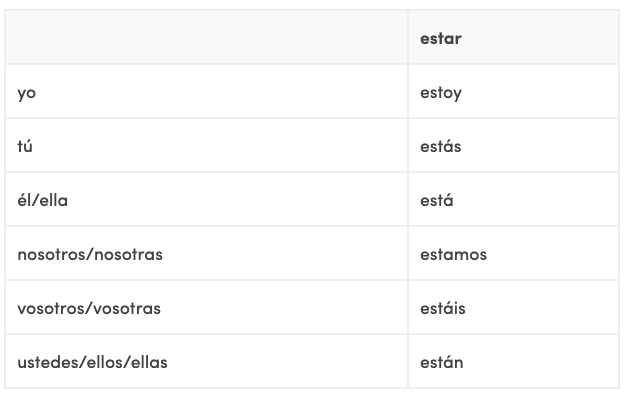Click the 'está' conjugation cell

(513, 199)
